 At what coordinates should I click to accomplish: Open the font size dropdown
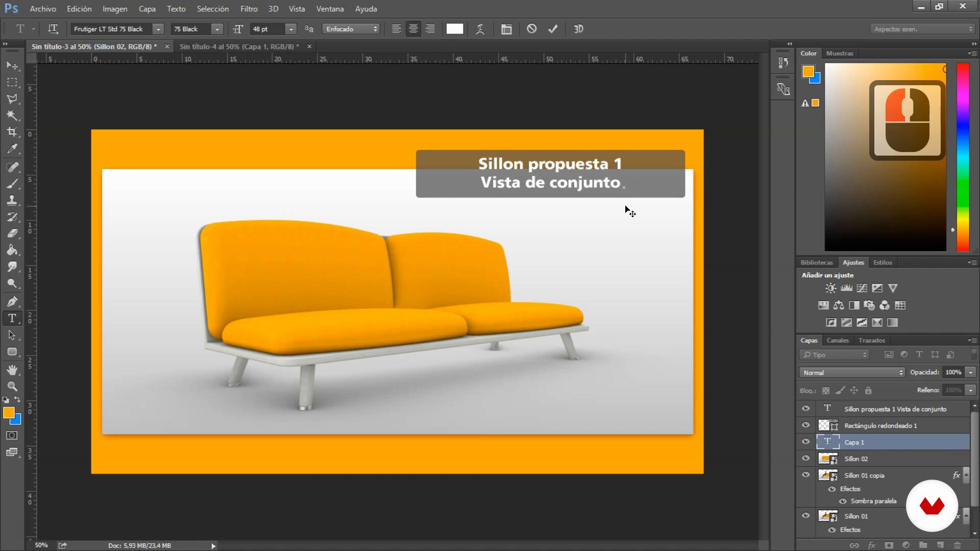(291, 29)
